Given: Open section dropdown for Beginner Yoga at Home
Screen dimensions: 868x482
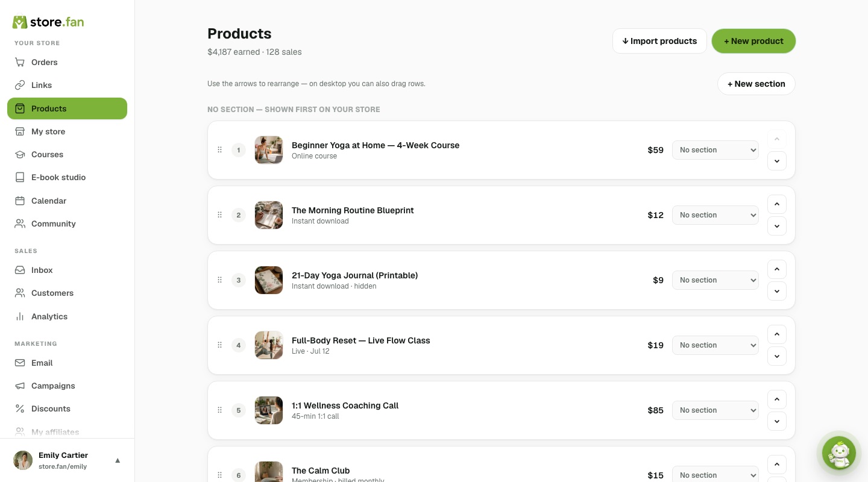Looking at the screenshot, I should point(715,150).
